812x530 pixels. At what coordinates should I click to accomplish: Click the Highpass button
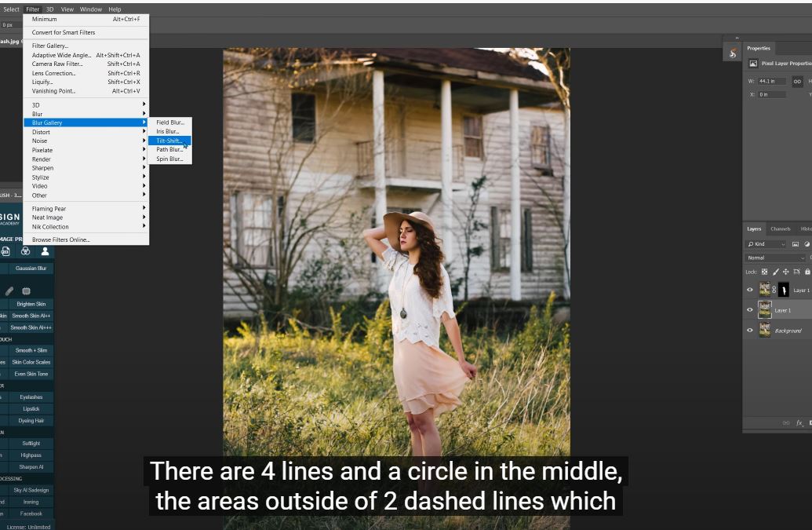point(31,455)
